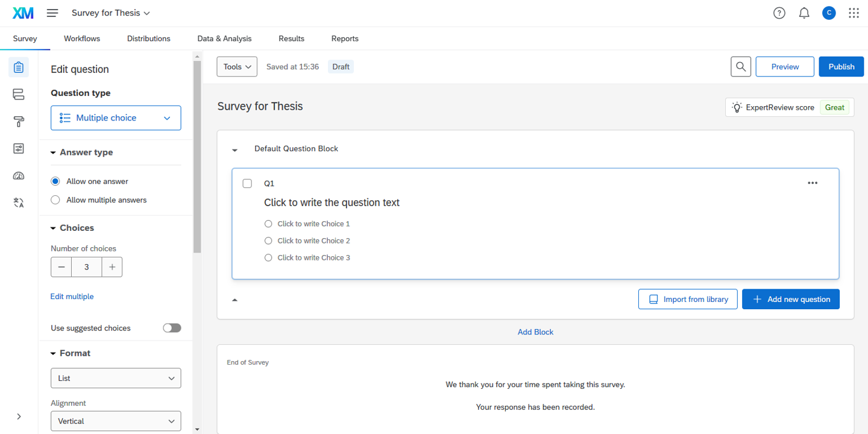Open the Translations icon in sidebar

click(19, 203)
